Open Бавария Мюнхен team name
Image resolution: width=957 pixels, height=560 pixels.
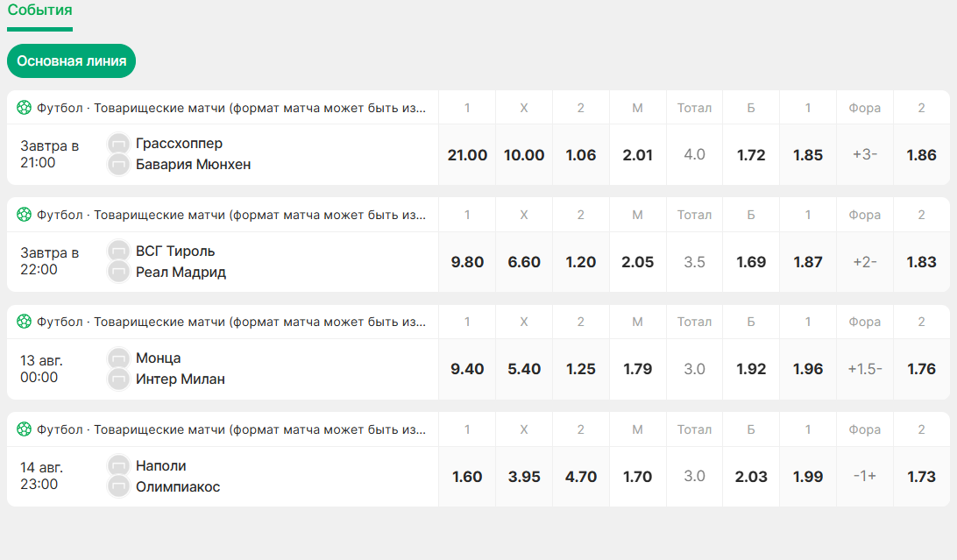click(193, 165)
